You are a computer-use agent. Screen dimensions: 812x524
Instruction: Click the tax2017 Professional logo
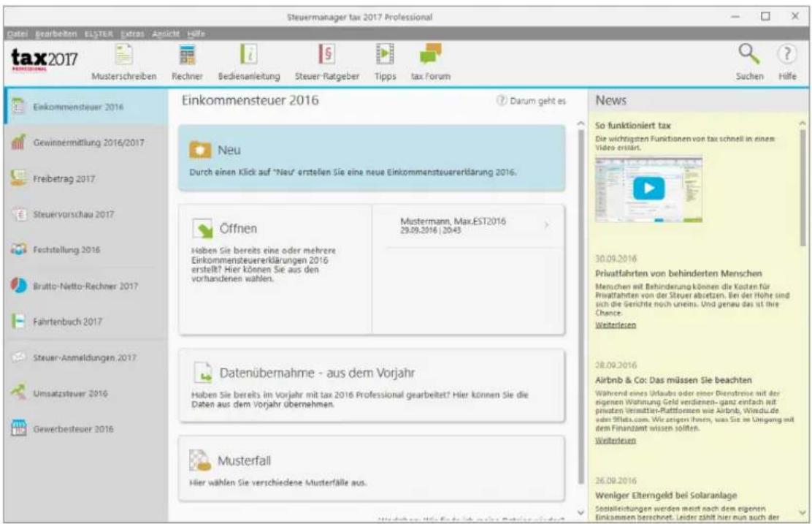pos(44,59)
